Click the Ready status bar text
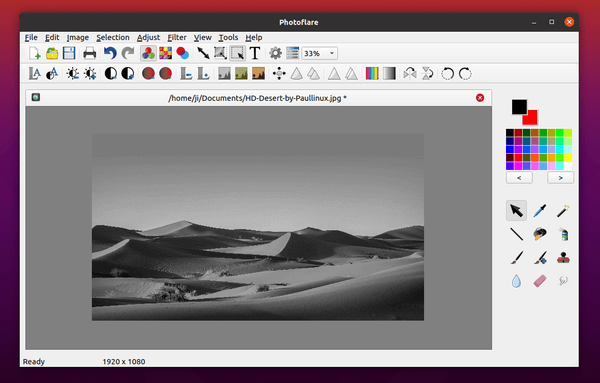Image resolution: width=600 pixels, height=383 pixels. click(34, 362)
